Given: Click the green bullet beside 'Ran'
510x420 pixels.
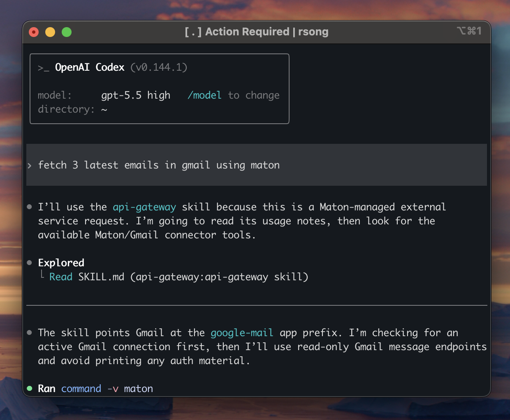Looking at the screenshot, I should 29,388.
